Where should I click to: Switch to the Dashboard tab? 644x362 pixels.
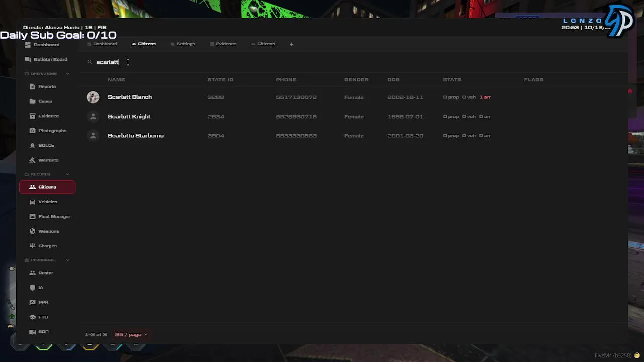click(x=102, y=44)
